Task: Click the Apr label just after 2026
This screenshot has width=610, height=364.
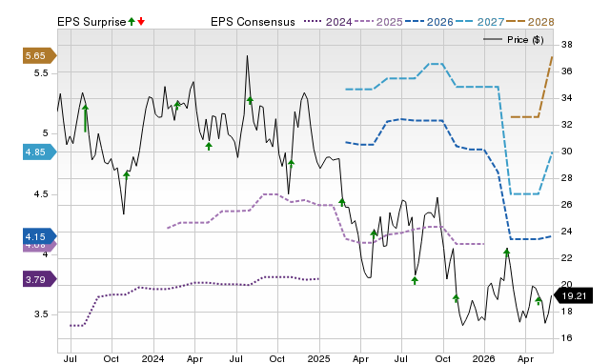Action: [525, 358]
